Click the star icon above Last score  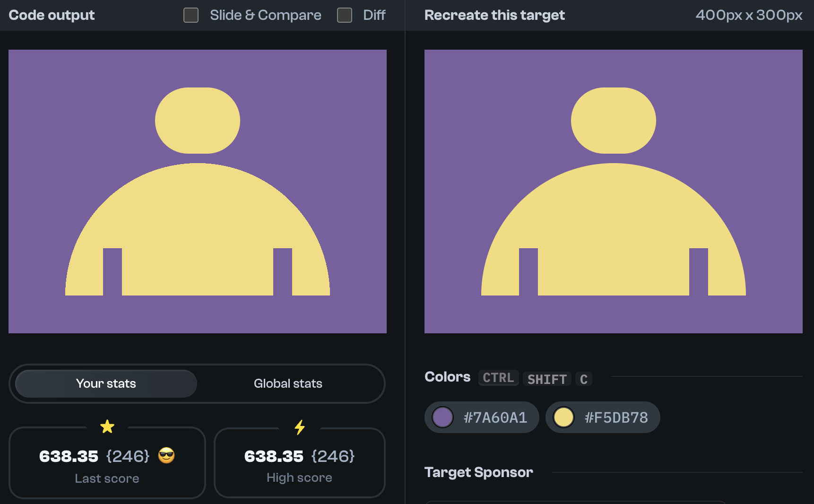click(107, 426)
